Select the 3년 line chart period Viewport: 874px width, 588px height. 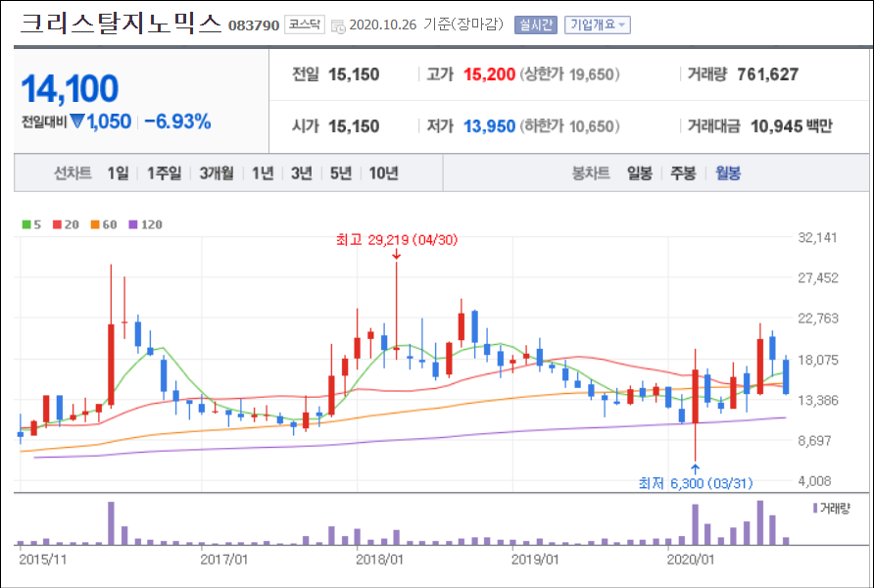point(302,173)
